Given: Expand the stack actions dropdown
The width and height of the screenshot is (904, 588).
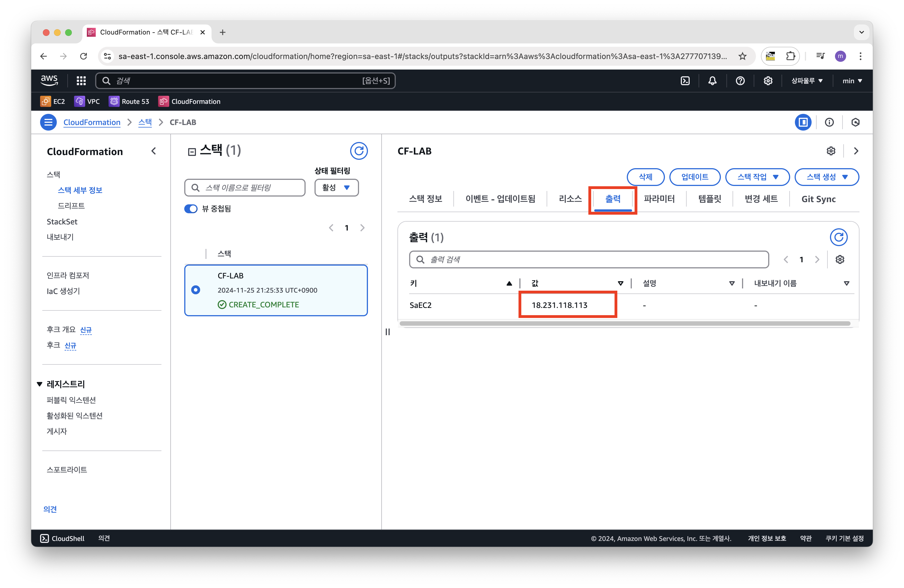Looking at the screenshot, I should point(757,177).
